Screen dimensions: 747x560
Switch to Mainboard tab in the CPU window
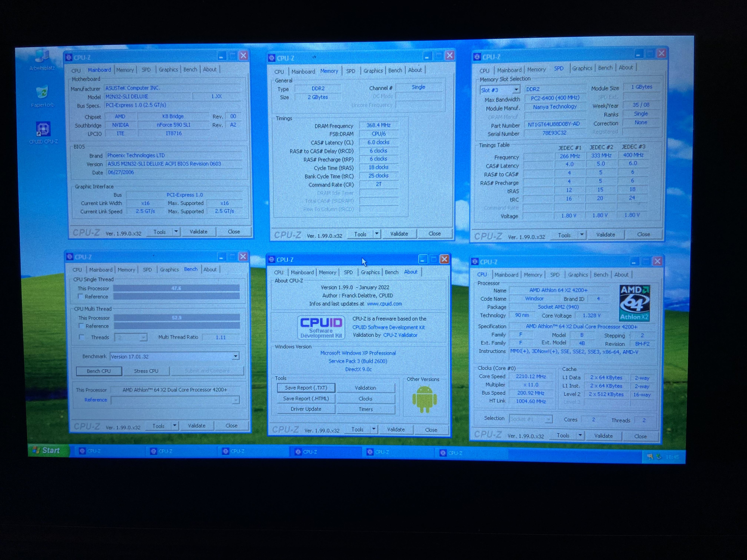point(506,275)
